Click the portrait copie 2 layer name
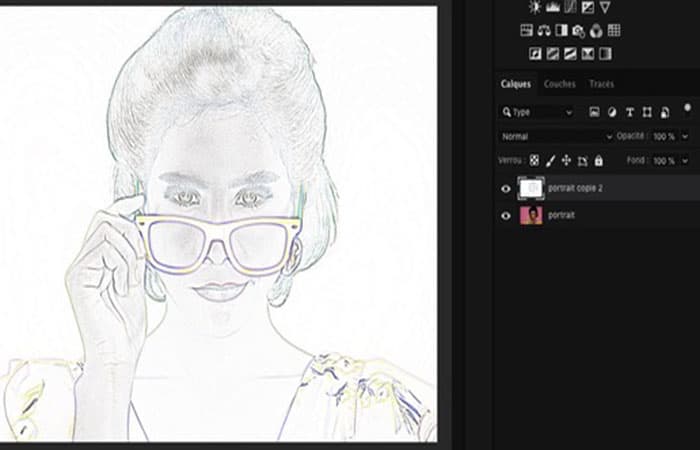Screen dimensions: 700x450 coord(575,188)
